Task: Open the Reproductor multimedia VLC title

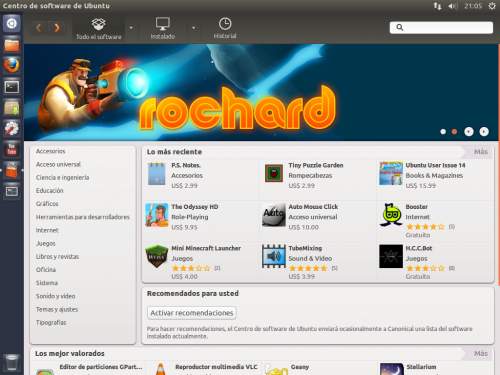Action: click(216, 367)
